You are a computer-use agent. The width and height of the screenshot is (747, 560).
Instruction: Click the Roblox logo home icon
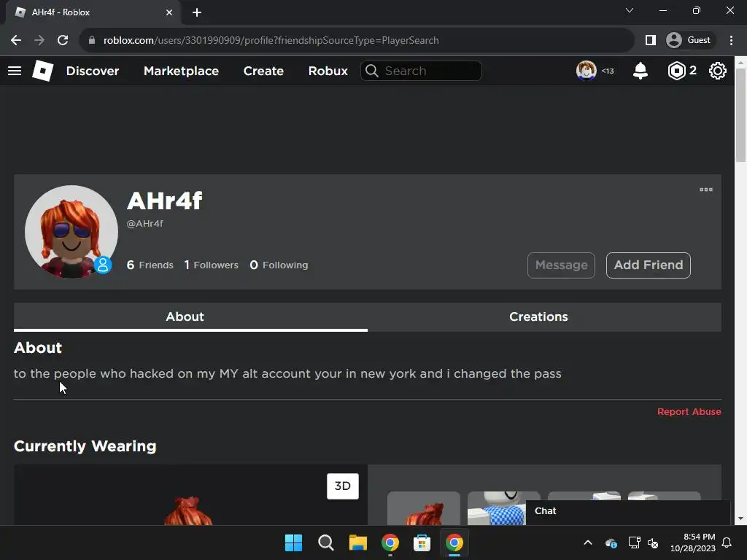[x=42, y=71]
